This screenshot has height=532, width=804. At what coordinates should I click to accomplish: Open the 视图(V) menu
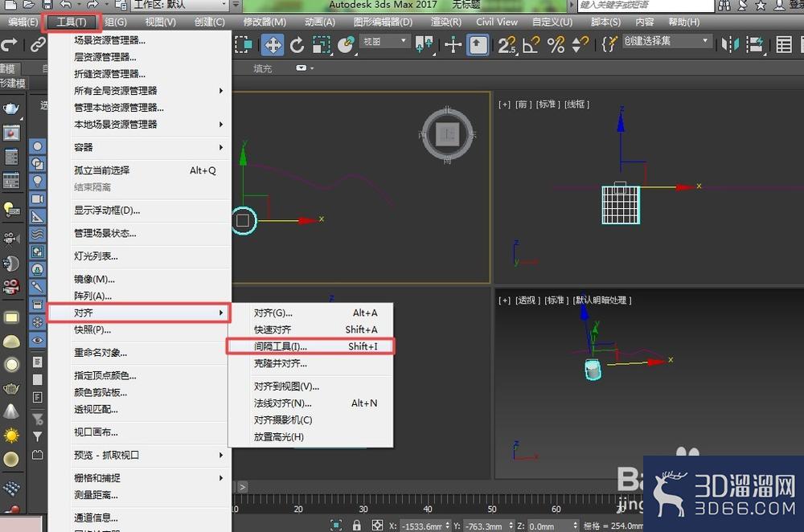coord(161,22)
